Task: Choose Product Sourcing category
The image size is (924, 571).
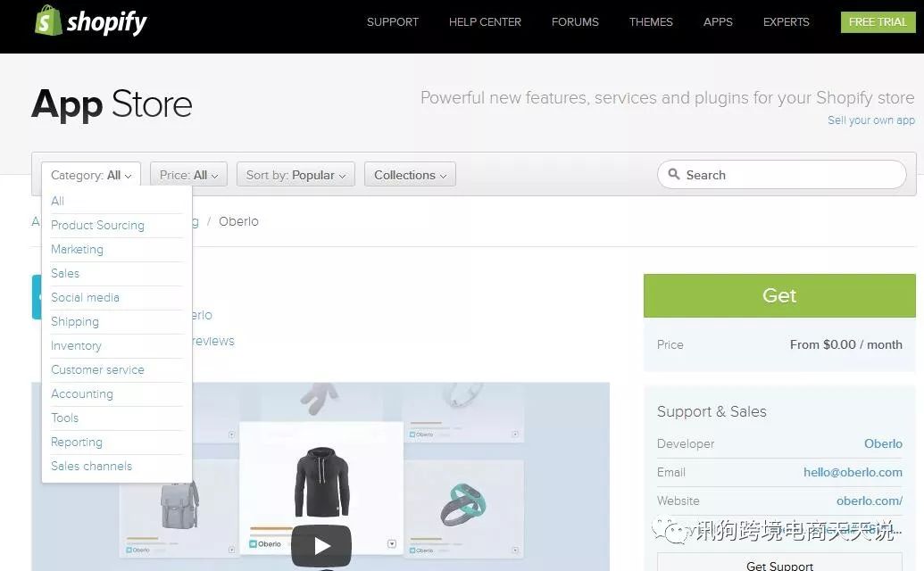Action: (x=98, y=225)
